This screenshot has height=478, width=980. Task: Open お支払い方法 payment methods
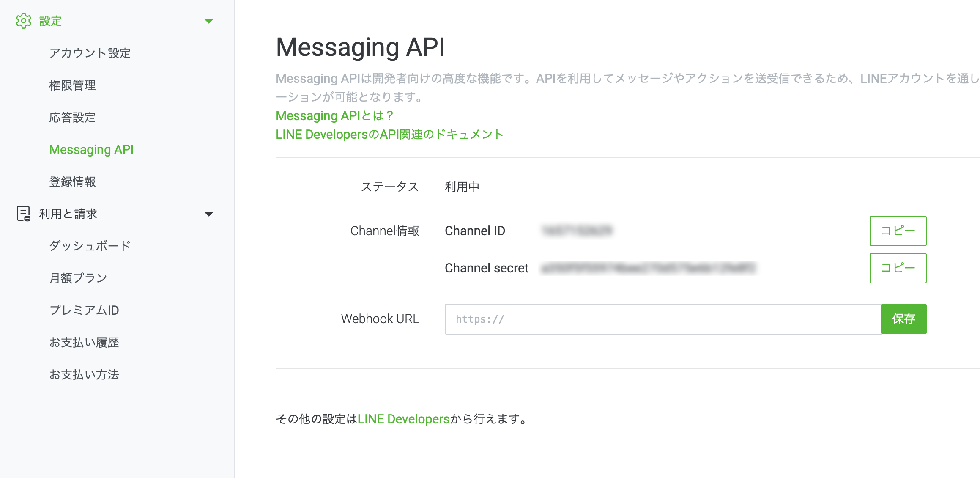(84, 375)
